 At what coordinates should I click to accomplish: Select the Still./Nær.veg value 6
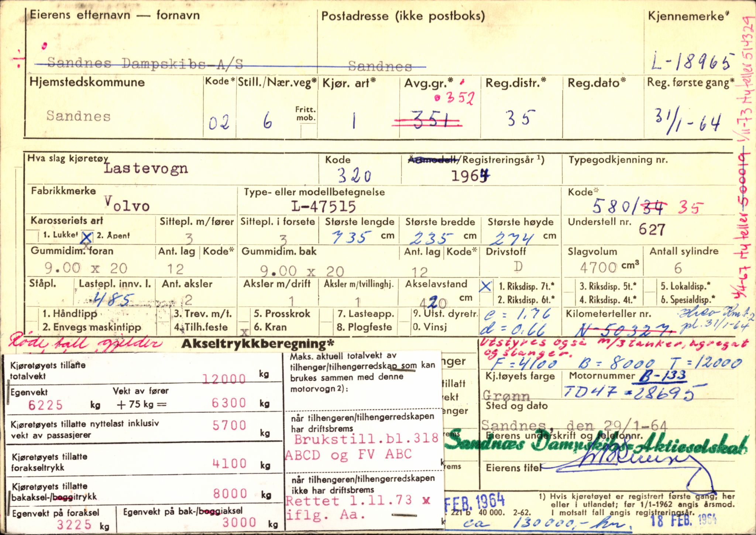(x=268, y=121)
